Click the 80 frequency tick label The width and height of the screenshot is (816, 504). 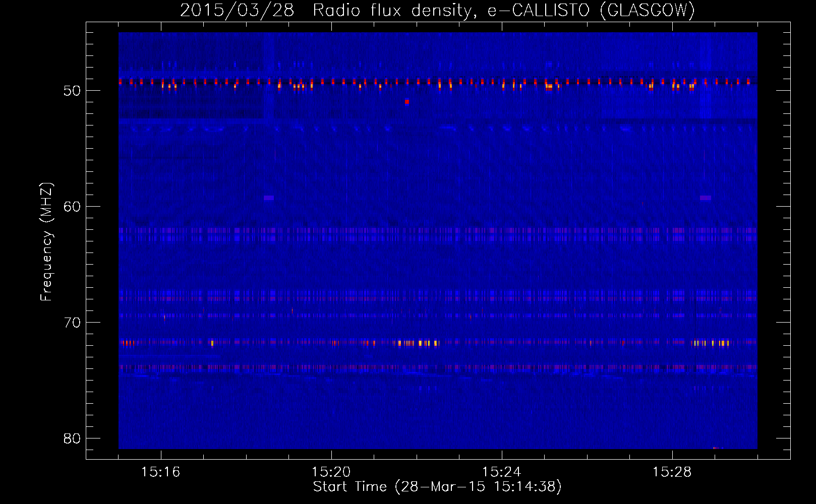[72, 438]
